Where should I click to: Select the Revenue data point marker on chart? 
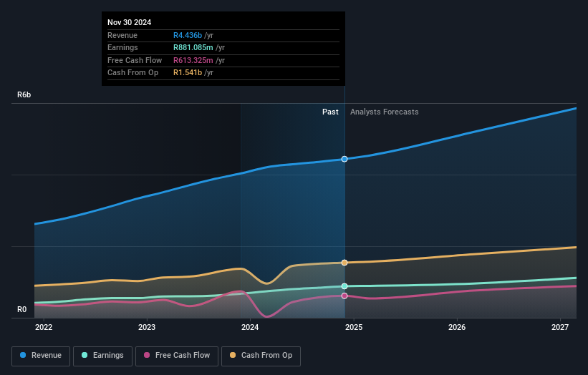click(344, 159)
